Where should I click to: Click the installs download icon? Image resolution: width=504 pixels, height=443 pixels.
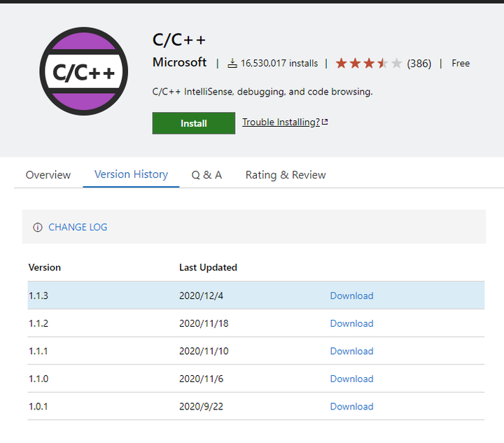pos(232,63)
